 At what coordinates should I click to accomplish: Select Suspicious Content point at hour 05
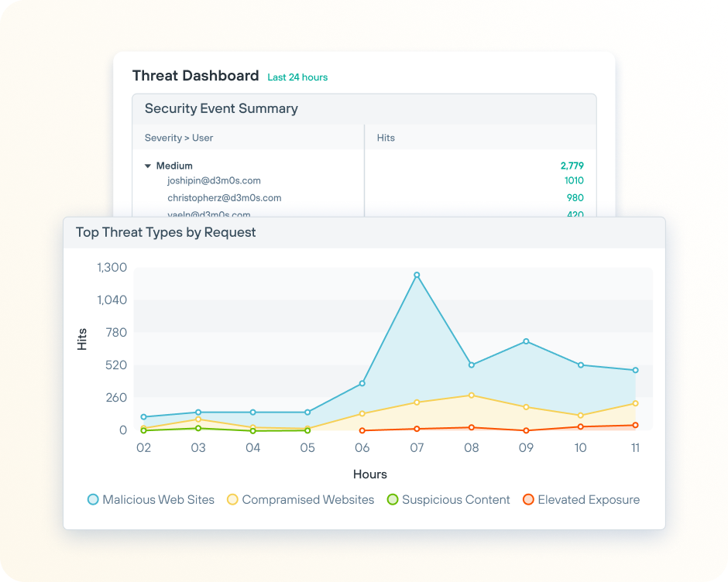[x=307, y=431]
